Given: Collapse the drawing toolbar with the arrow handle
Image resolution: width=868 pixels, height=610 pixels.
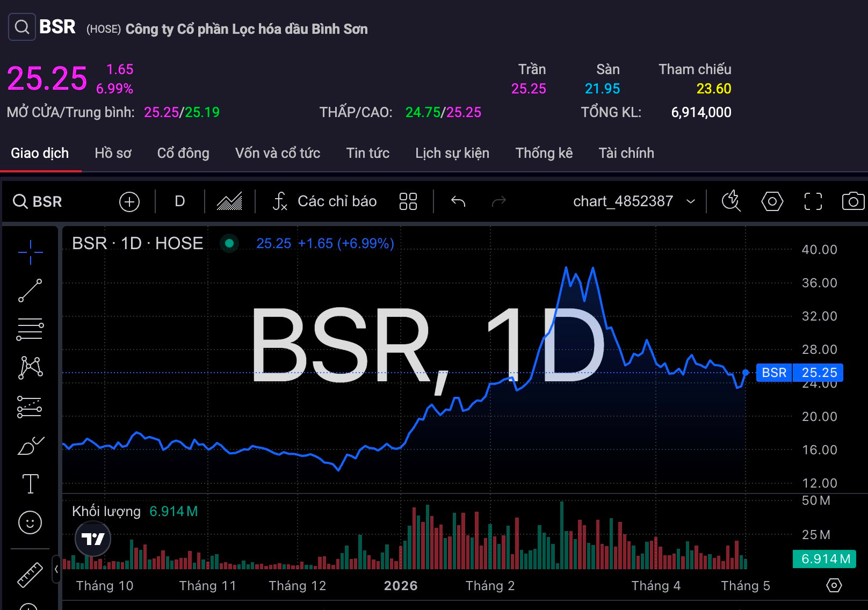Looking at the screenshot, I should pos(56,569).
